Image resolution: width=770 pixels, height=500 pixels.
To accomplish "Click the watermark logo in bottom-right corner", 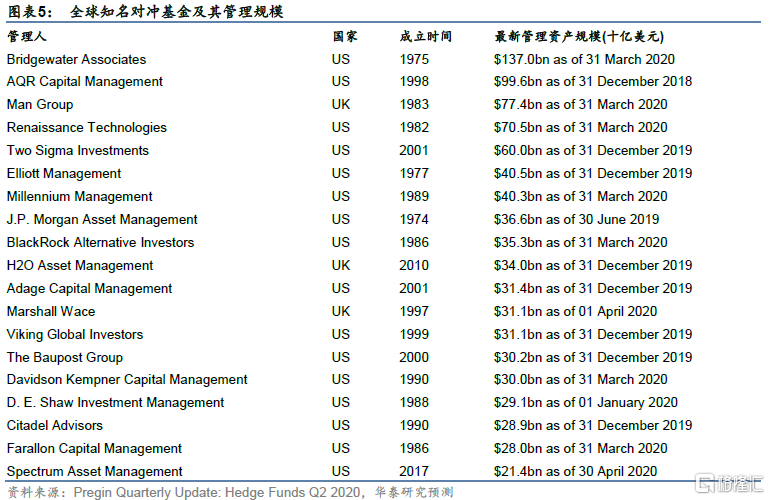I will coord(727,483).
